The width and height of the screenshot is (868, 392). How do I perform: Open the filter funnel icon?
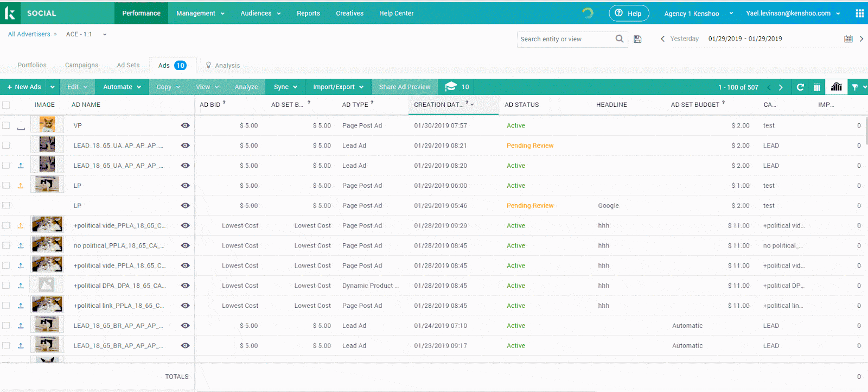click(855, 87)
